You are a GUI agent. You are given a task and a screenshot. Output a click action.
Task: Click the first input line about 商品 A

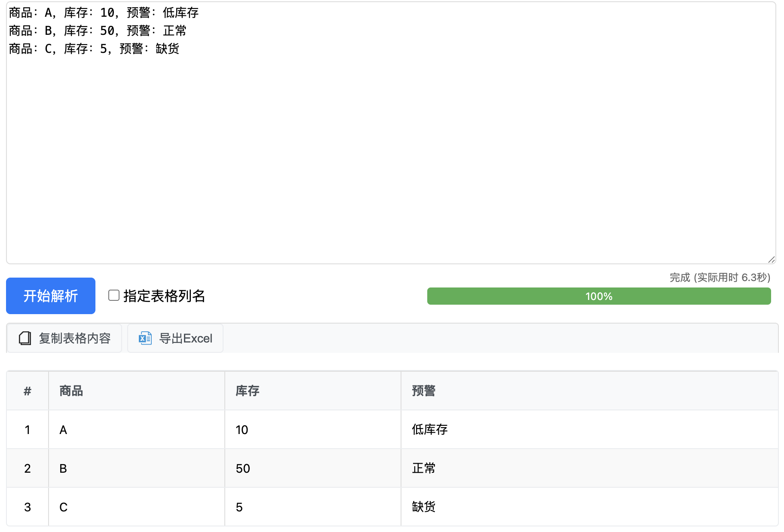point(104,13)
